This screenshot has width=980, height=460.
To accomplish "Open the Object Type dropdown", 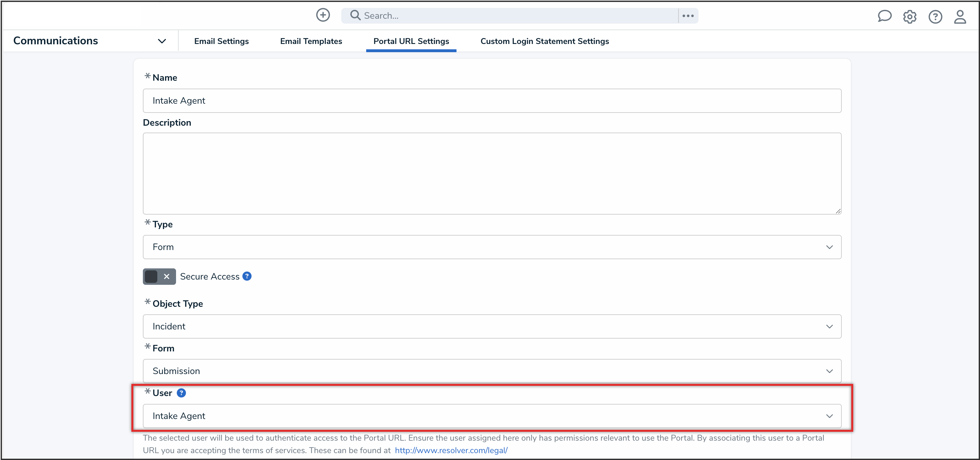I will tap(492, 326).
